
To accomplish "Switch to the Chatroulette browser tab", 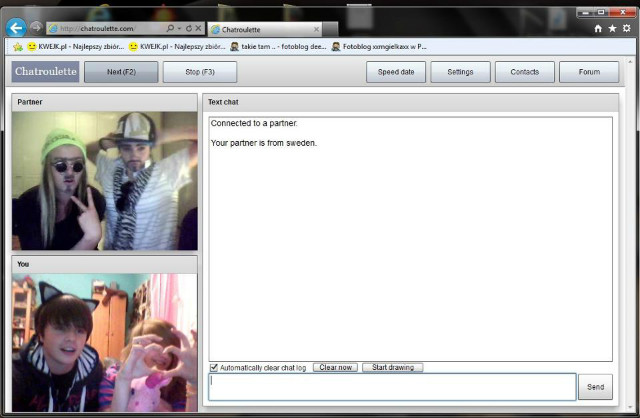I will [x=264, y=29].
